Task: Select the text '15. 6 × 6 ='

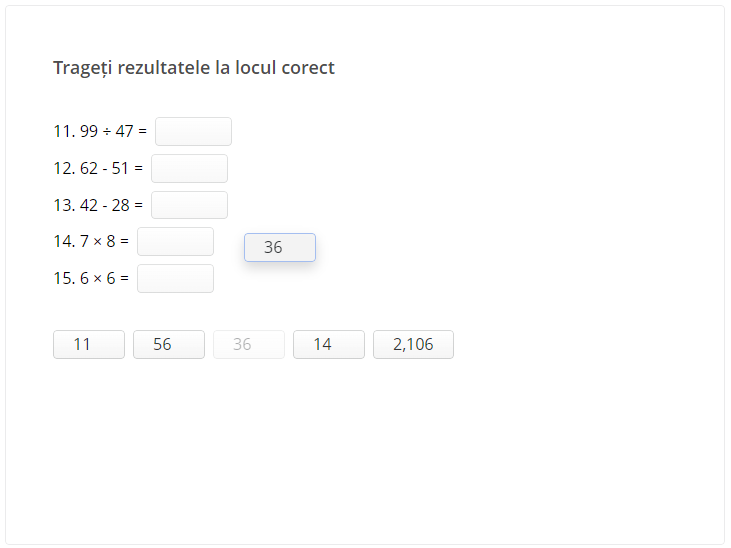Action: (x=91, y=278)
